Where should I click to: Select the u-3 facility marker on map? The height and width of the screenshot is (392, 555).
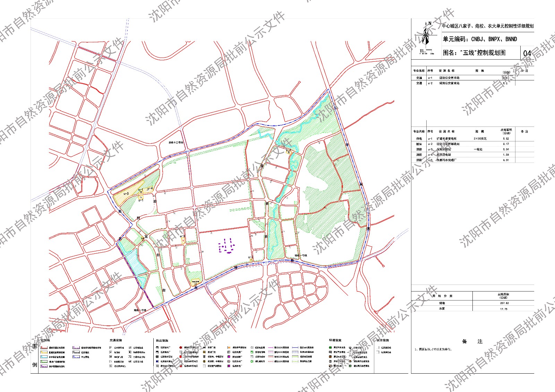182,237
